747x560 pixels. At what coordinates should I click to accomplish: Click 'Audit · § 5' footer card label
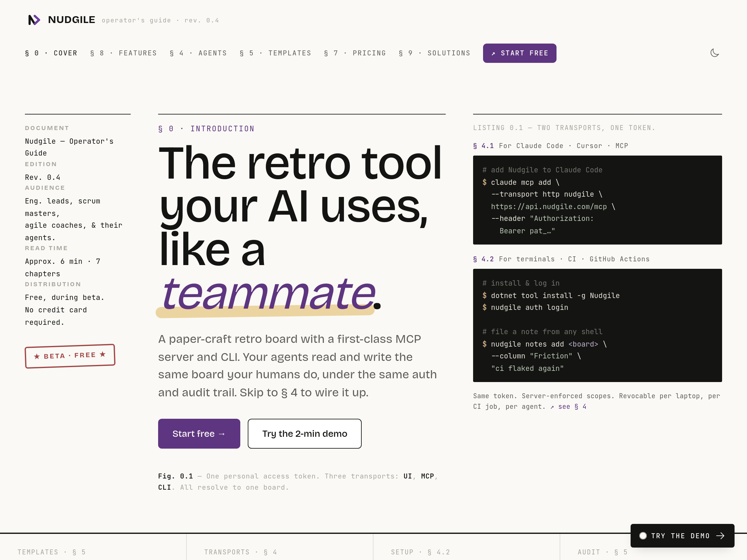pos(603,552)
